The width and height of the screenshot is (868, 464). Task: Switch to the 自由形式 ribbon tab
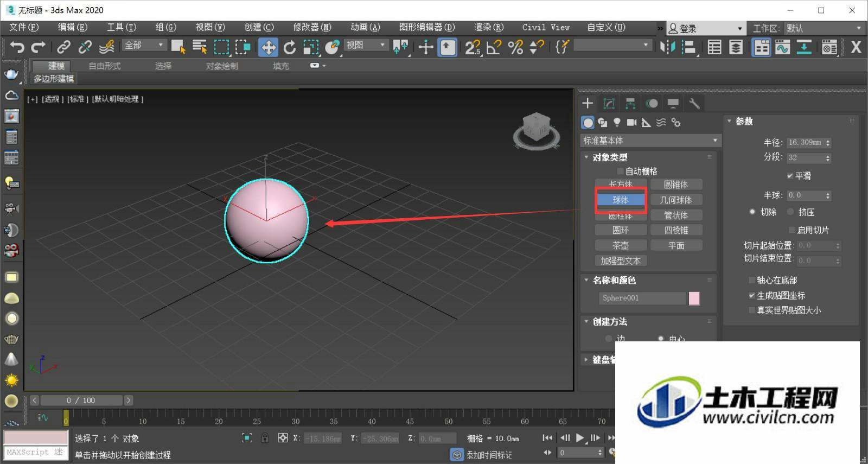105,66
